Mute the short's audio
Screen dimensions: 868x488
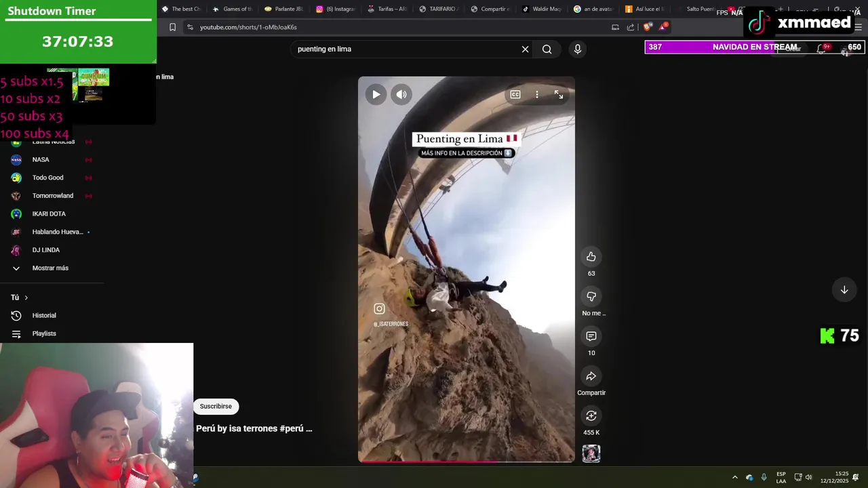coord(401,94)
